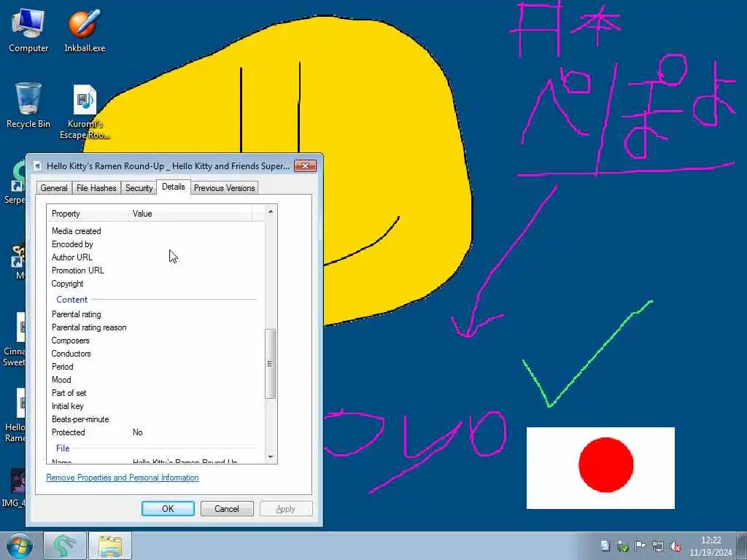Open Windows Explorer from the taskbar
This screenshot has height=560, width=747.
110,545
